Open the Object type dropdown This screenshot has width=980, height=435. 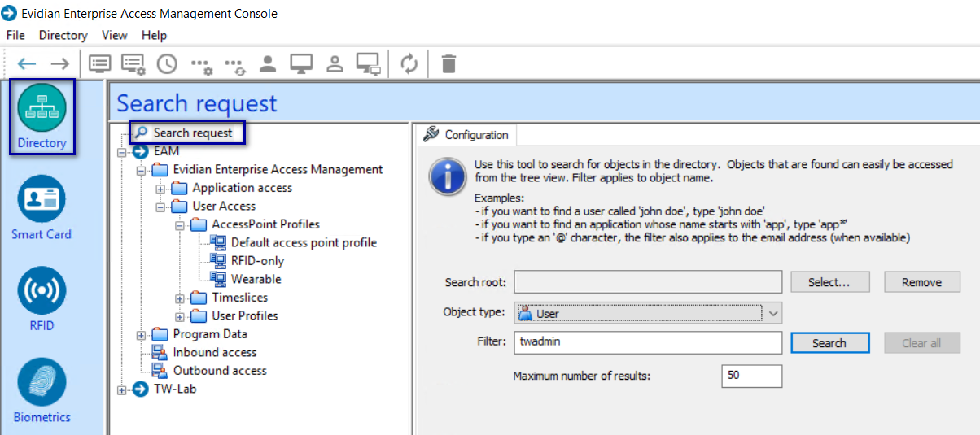(772, 313)
